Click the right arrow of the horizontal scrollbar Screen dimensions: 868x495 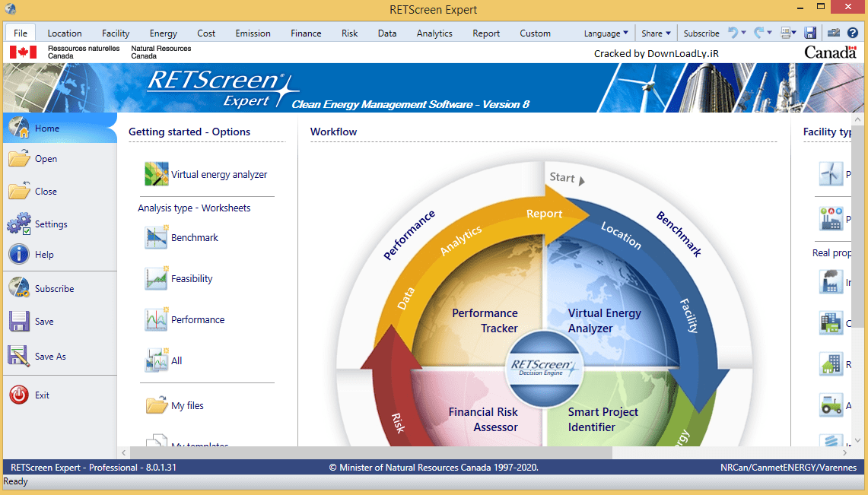tap(844, 452)
